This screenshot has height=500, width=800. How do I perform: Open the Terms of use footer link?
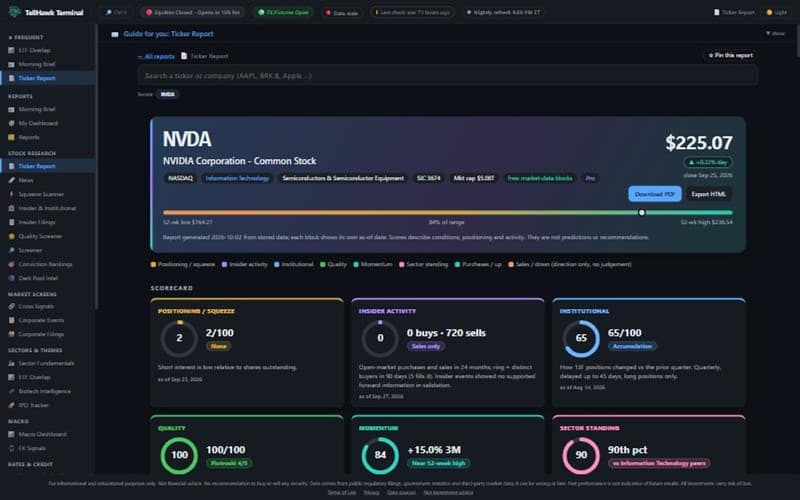click(x=342, y=492)
